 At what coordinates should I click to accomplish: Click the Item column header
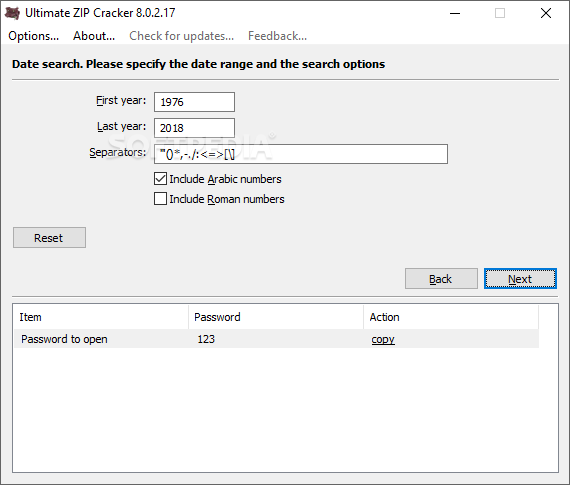click(101, 317)
